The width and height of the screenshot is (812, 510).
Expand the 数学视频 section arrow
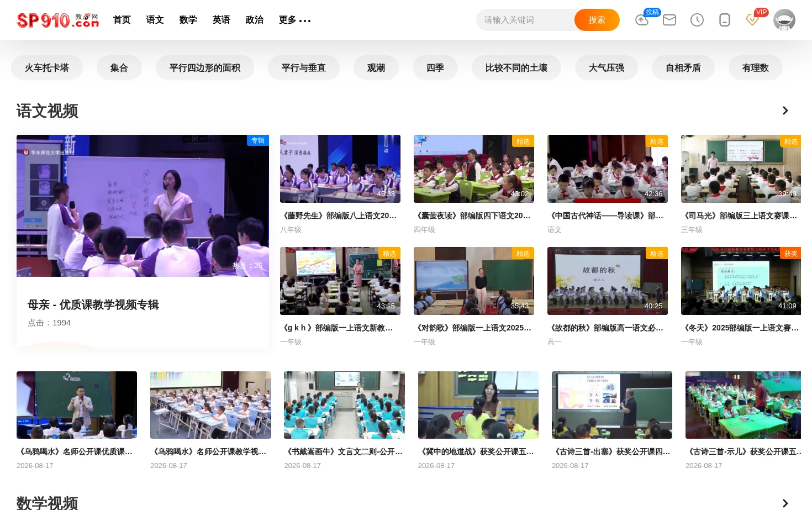click(785, 503)
